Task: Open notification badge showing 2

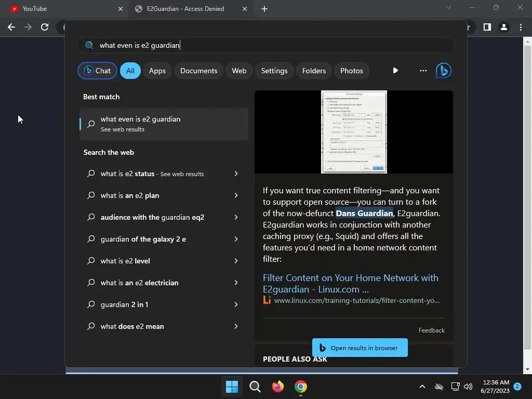Action: coord(517,387)
